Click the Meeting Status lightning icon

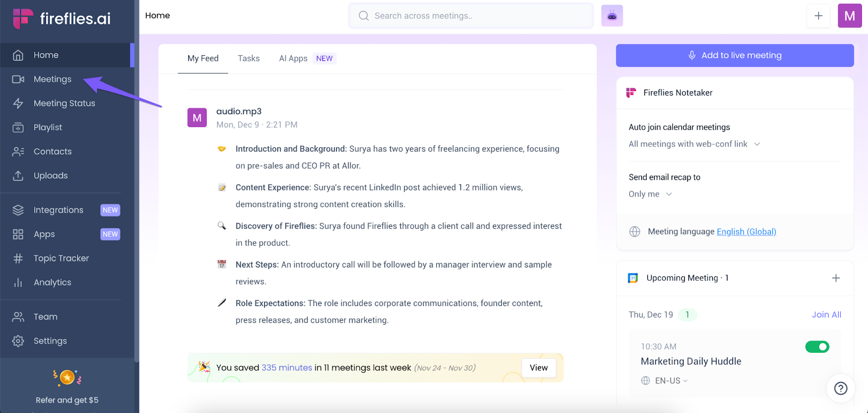click(18, 103)
